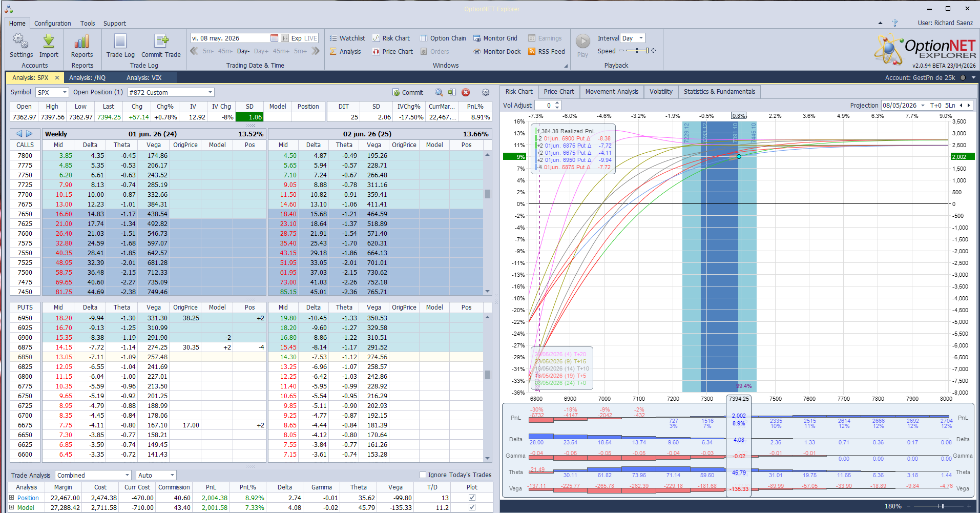Toggle Plot checkbox for Position row

(x=472, y=497)
